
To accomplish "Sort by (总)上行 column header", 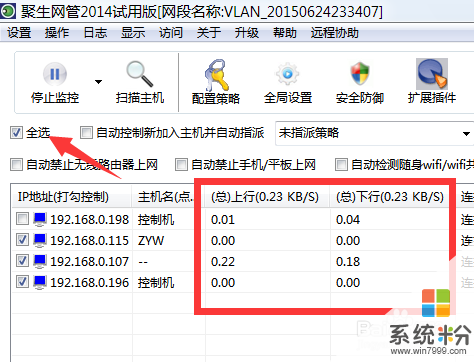I will [268, 197].
